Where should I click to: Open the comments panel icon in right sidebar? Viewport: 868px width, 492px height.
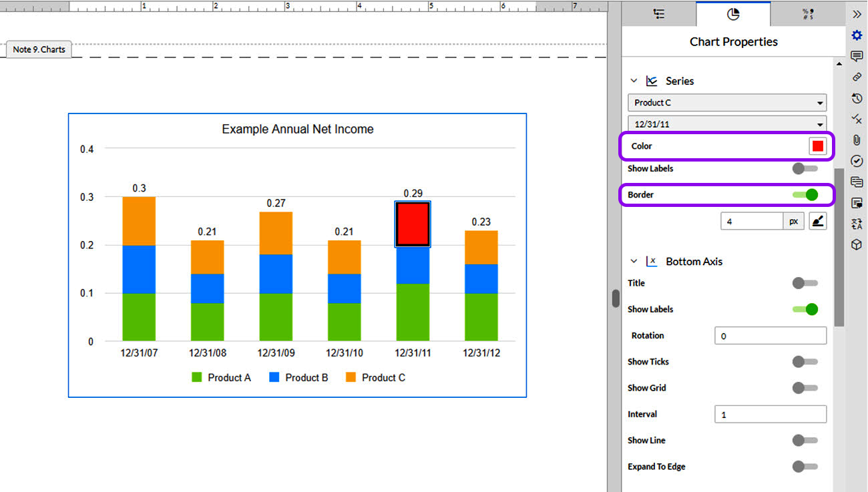point(857,56)
